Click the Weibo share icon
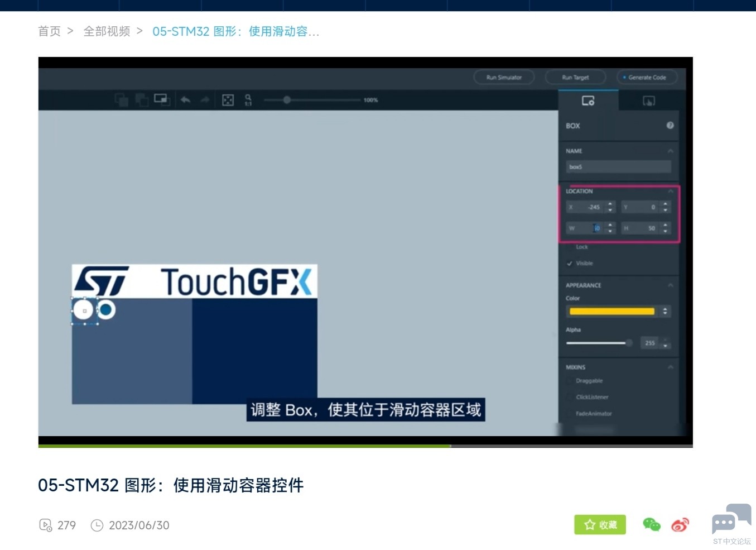 point(680,524)
